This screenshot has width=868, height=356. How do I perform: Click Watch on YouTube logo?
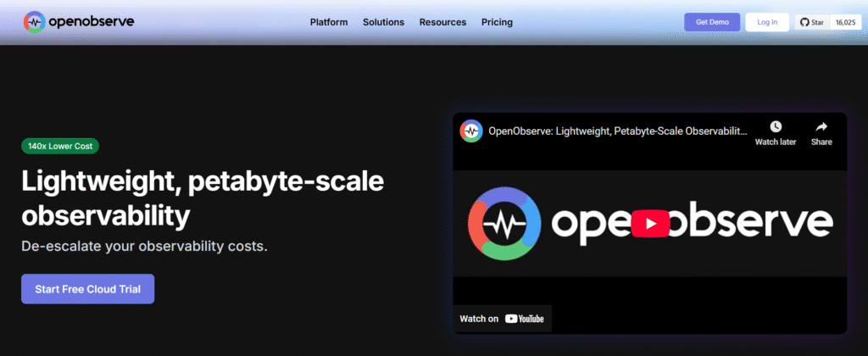click(523, 319)
